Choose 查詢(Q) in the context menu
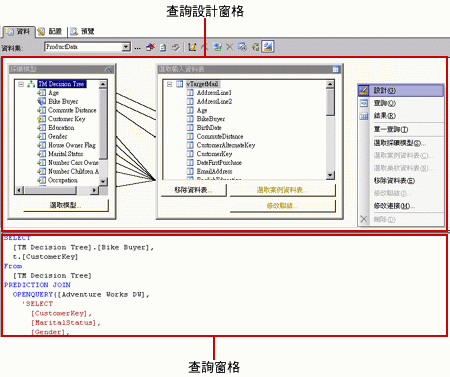450x377 pixels. pyautogui.click(x=401, y=103)
